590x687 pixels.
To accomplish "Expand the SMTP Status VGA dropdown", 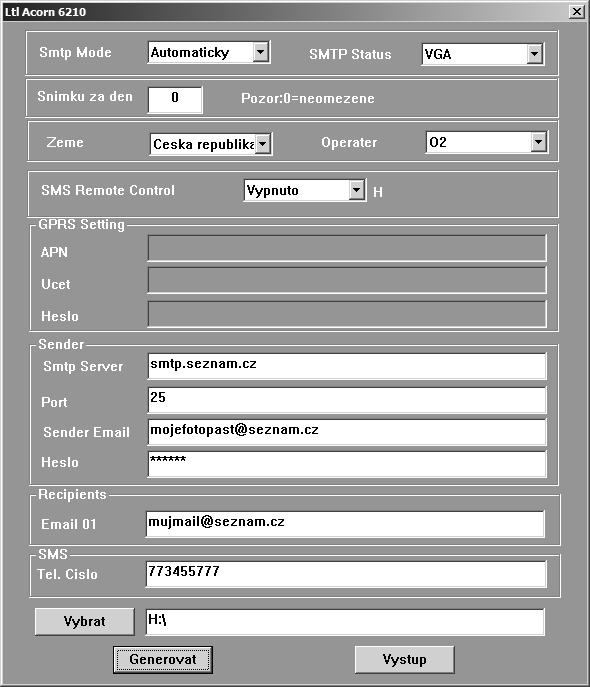I will pos(483,54).
